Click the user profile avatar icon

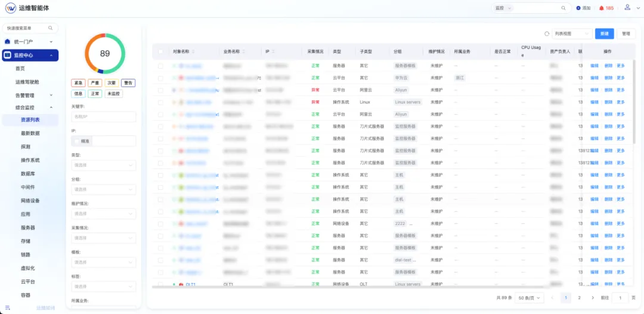click(x=627, y=7)
